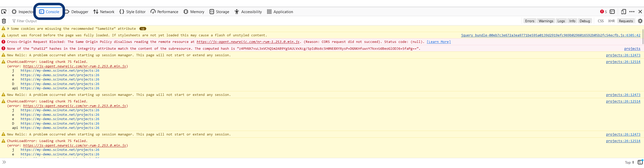The width and height of the screenshot is (644, 168).
Task: Open api stack frame link in first ChunkLoadError
Action: coord(60,88)
